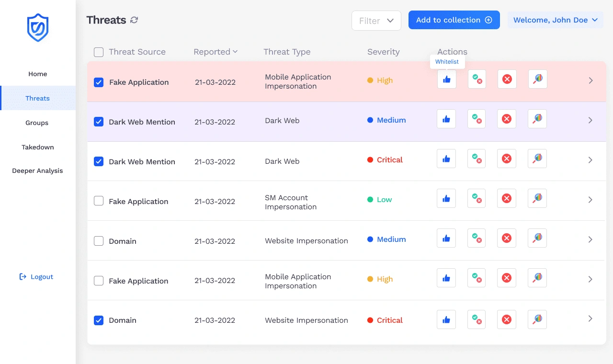Click red X icon in Domain Medium row
The width and height of the screenshot is (613, 364).
507,238
